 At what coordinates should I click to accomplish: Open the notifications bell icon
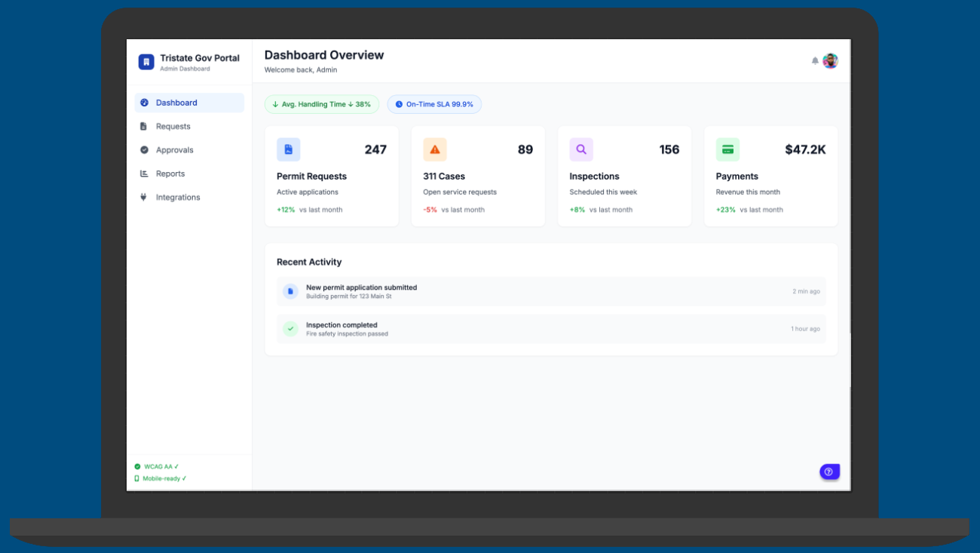click(815, 61)
